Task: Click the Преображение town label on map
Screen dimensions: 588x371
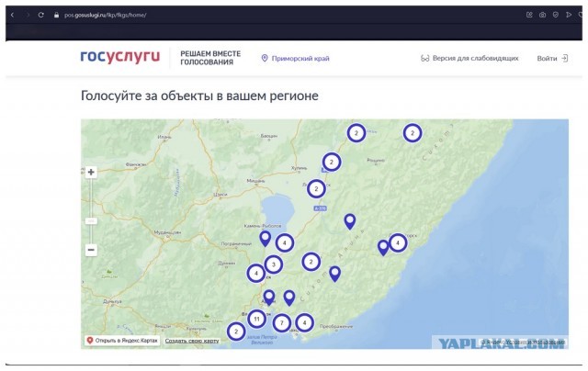Action: coord(336,326)
